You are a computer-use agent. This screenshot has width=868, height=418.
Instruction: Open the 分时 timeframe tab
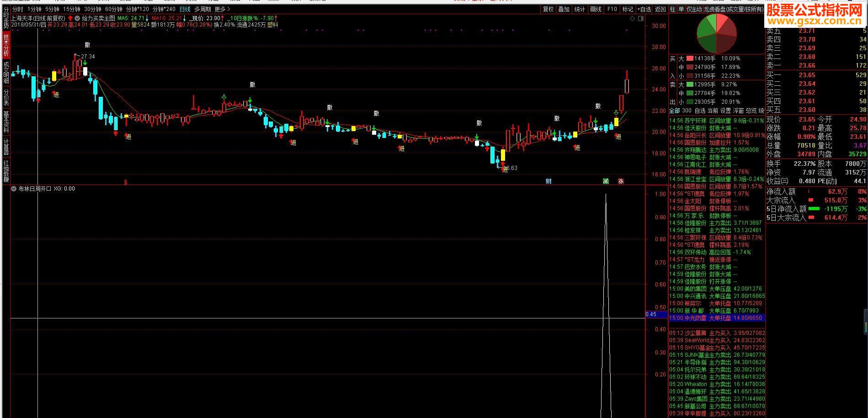(x=17, y=9)
